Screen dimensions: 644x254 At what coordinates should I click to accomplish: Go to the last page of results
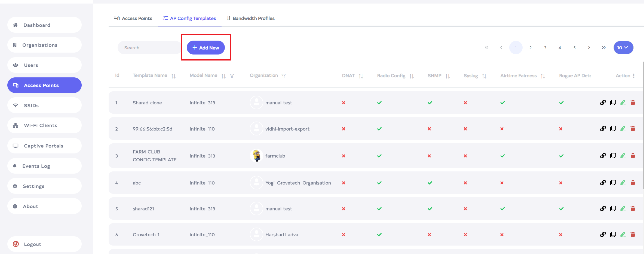(604, 48)
